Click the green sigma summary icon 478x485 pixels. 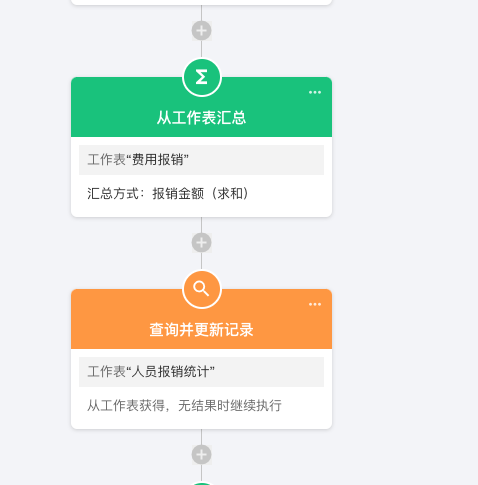pyautogui.click(x=202, y=77)
